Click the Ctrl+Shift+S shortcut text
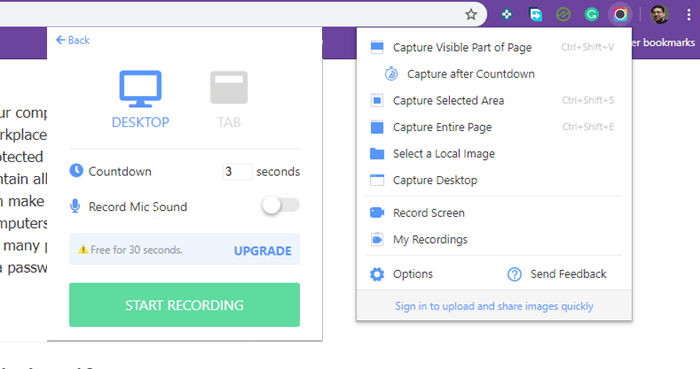700x369 pixels. (x=588, y=100)
